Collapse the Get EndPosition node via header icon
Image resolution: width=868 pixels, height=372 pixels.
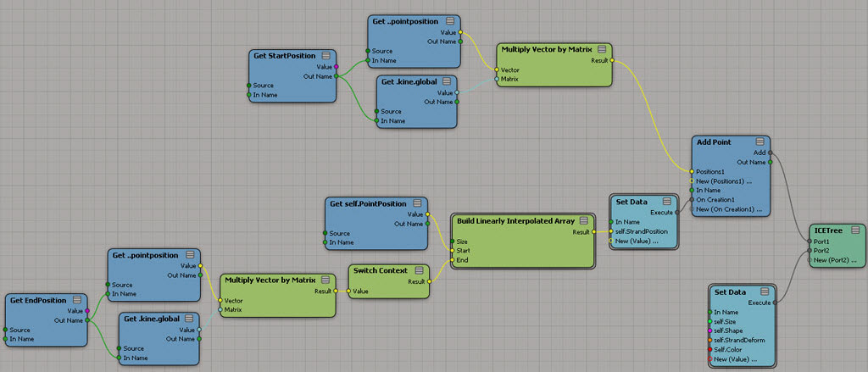point(78,300)
